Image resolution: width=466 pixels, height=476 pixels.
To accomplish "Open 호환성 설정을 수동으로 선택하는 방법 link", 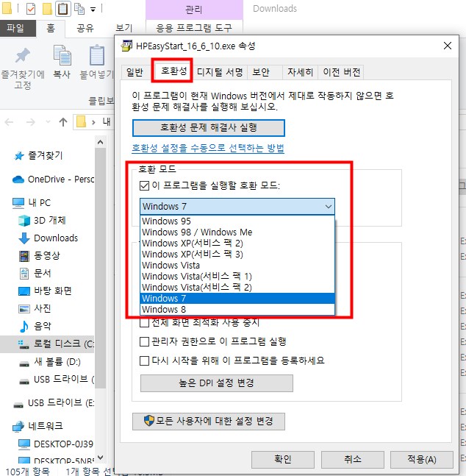I will point(208,148).
